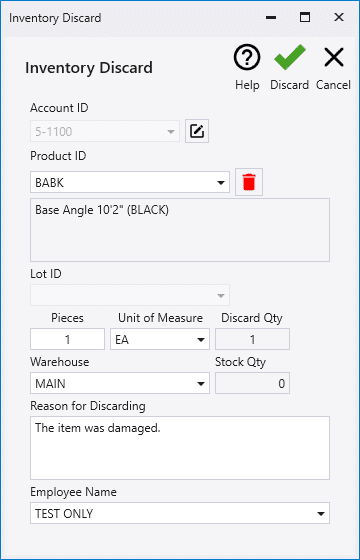Image resolution: width=360 pixels, height=560 pixels.
Task: Click the Pieces input field
Action: click(x=68, y=339)
